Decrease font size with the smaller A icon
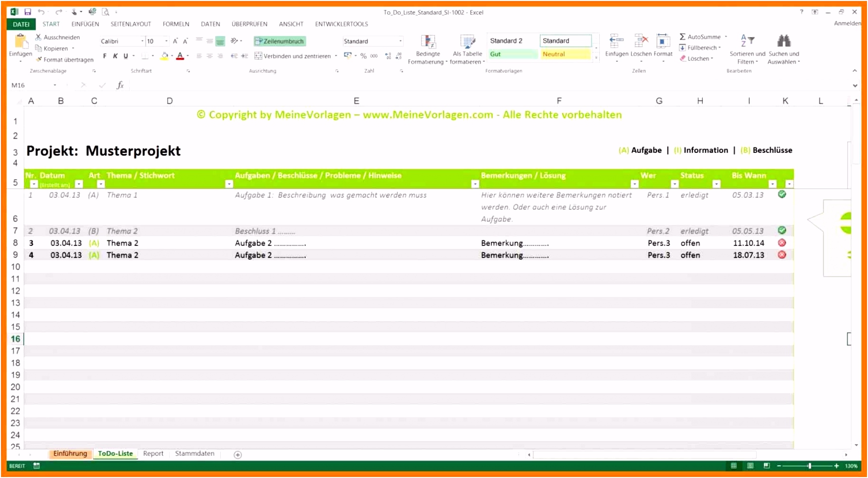 click(x=186, y=41)
